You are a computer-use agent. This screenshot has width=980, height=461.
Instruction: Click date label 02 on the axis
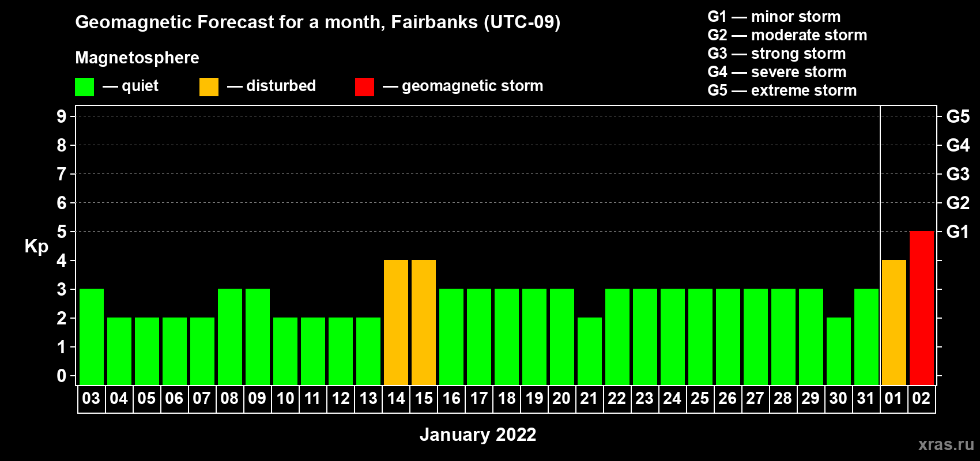[921, 399]
